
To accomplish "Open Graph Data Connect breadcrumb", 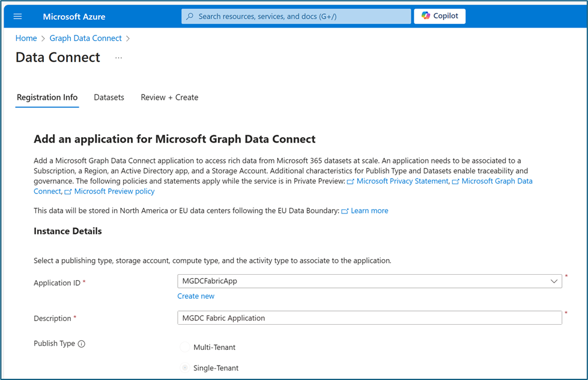I will [x=85, y=38].
